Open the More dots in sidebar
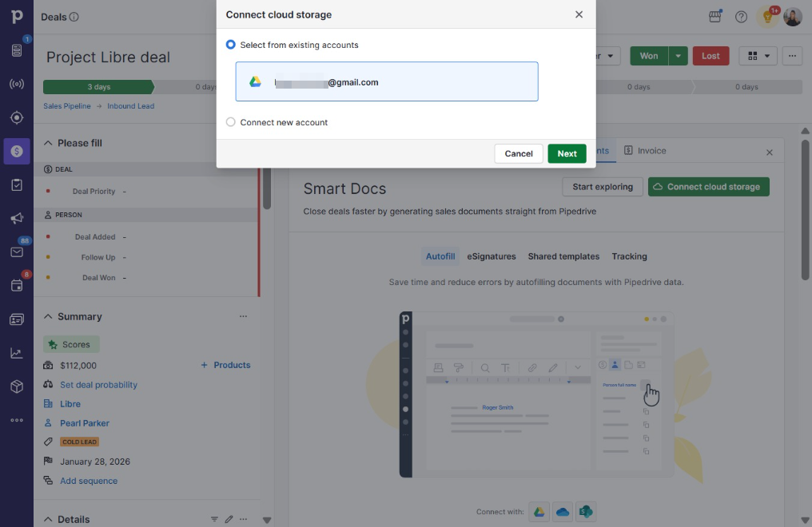This screenshot has width=812, height=527. point(17,420)
